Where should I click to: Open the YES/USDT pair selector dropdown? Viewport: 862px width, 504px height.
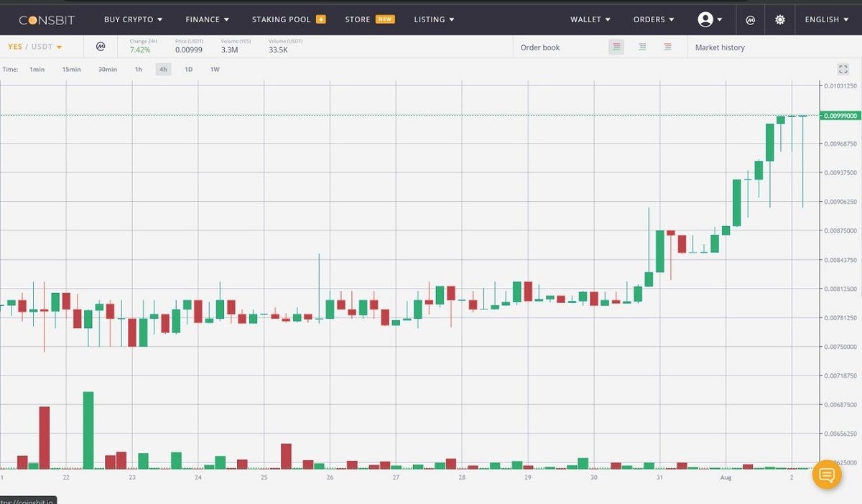[x=32, y=45]
